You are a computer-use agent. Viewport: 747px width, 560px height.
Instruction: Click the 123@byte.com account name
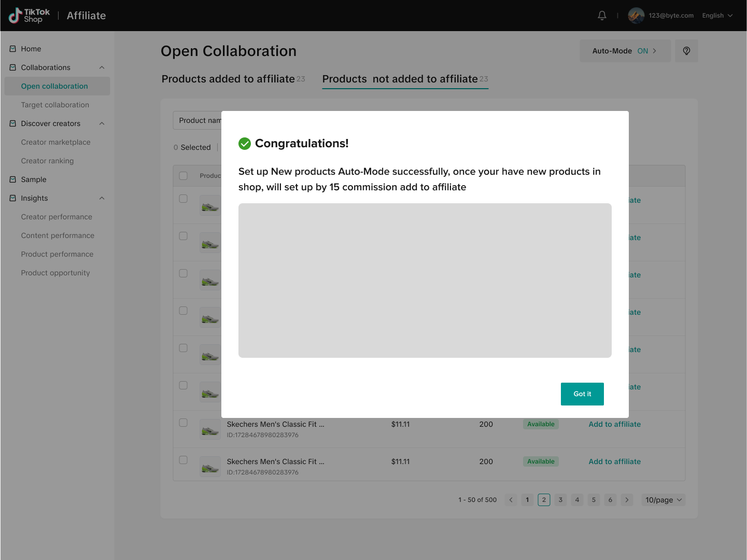pos(671,16)
